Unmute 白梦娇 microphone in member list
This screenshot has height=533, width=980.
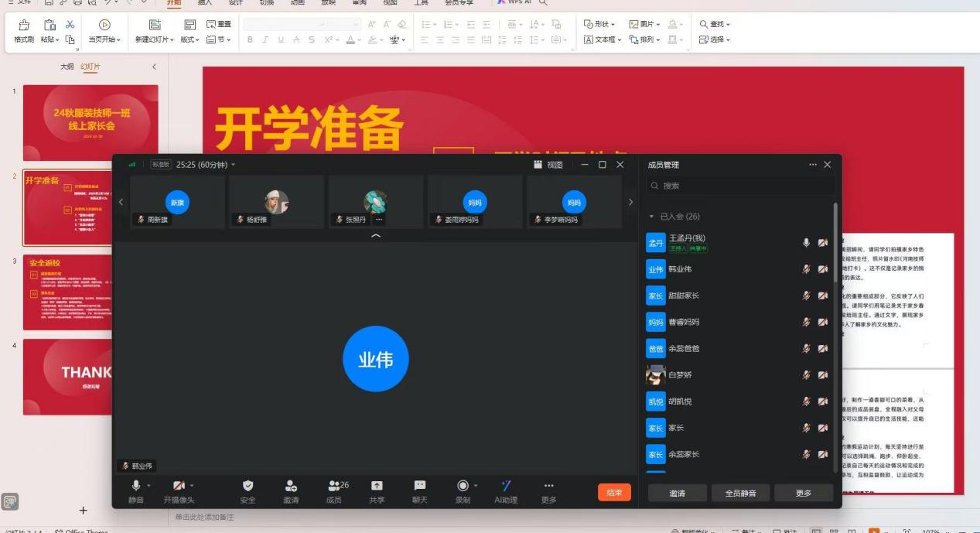806,375
